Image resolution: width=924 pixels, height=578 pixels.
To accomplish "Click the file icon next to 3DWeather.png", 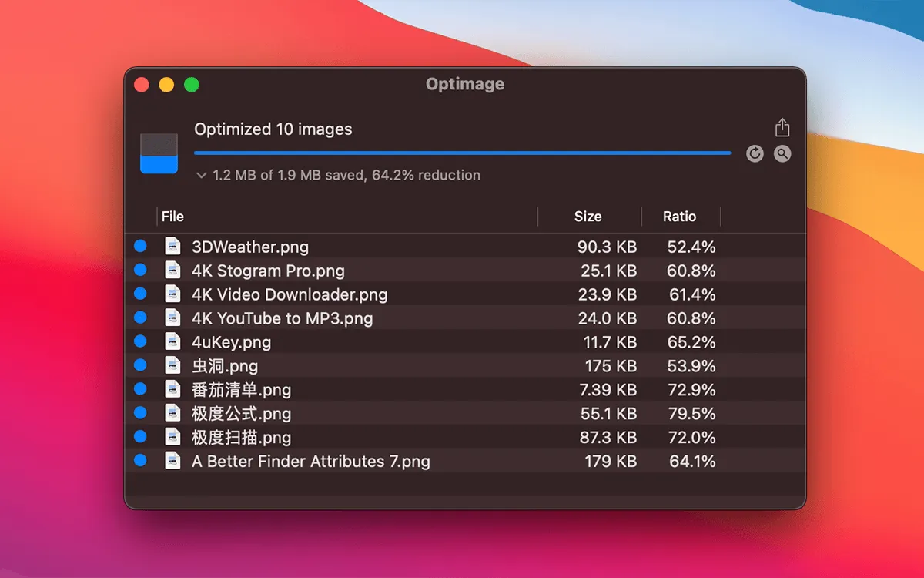I will pos(172,247).
